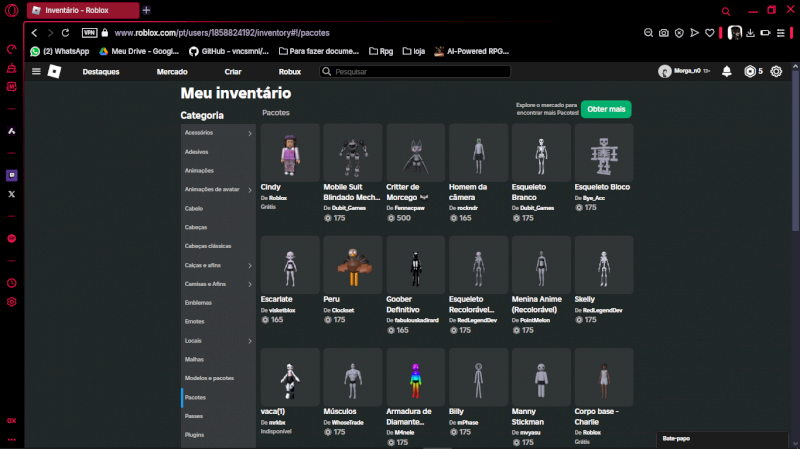This screenshot has width=800, height=449.
Task: Open the Opera sidebar three-dots menu
Action: 11,439
